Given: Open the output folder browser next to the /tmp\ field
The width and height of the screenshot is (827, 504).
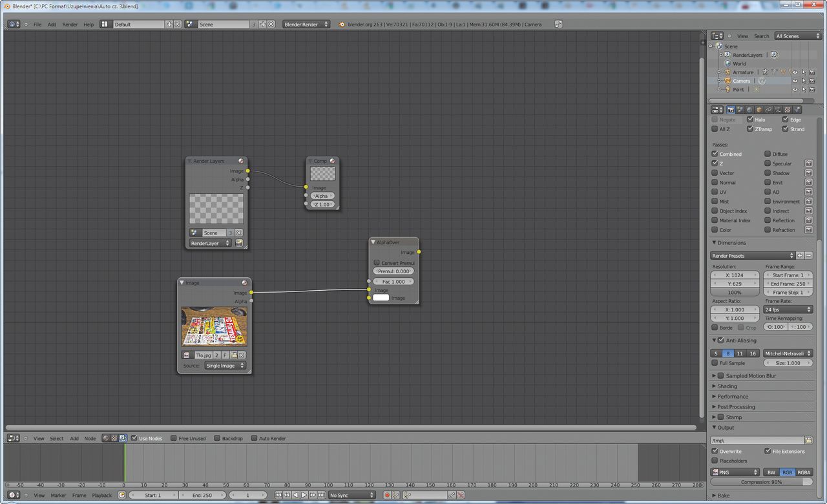Looking at the screenshot, I should [x=808, y=440].
